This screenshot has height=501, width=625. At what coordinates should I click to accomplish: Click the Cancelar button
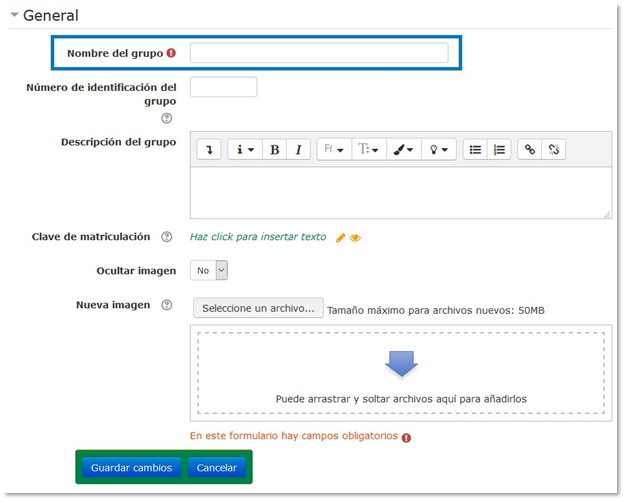(x=217, y=468)
